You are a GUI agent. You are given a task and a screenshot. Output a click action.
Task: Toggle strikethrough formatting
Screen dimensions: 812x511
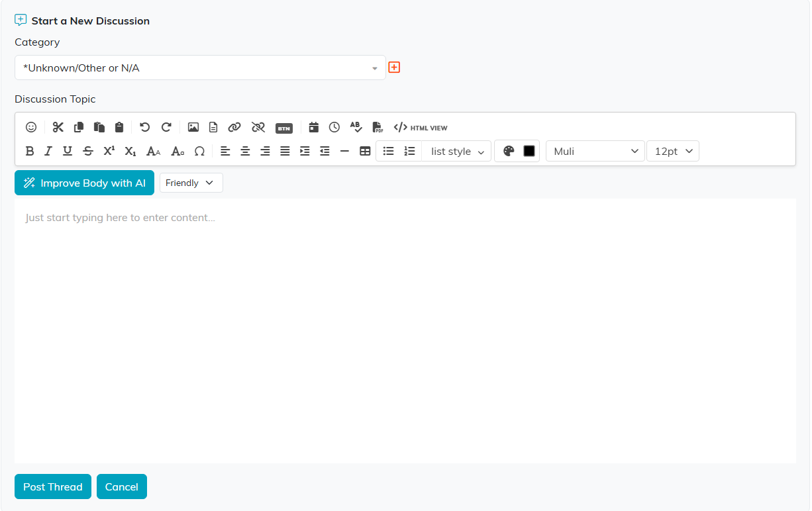coord(88,151)
